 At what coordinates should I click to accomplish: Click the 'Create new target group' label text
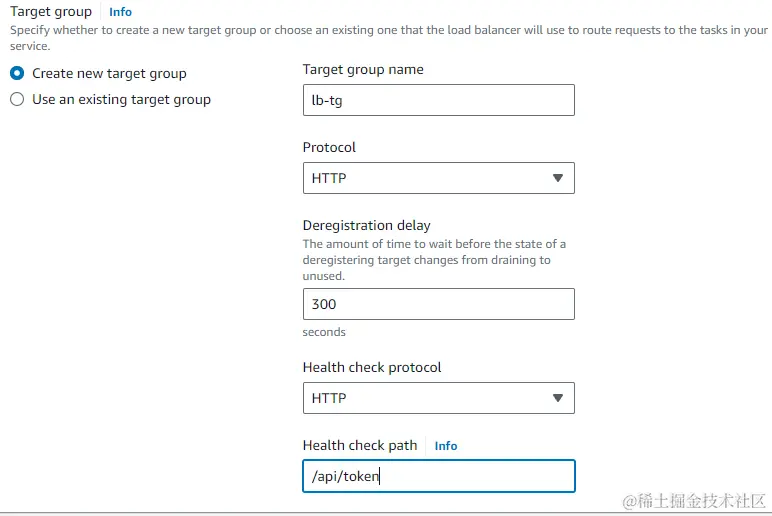[x=109, y=73]
